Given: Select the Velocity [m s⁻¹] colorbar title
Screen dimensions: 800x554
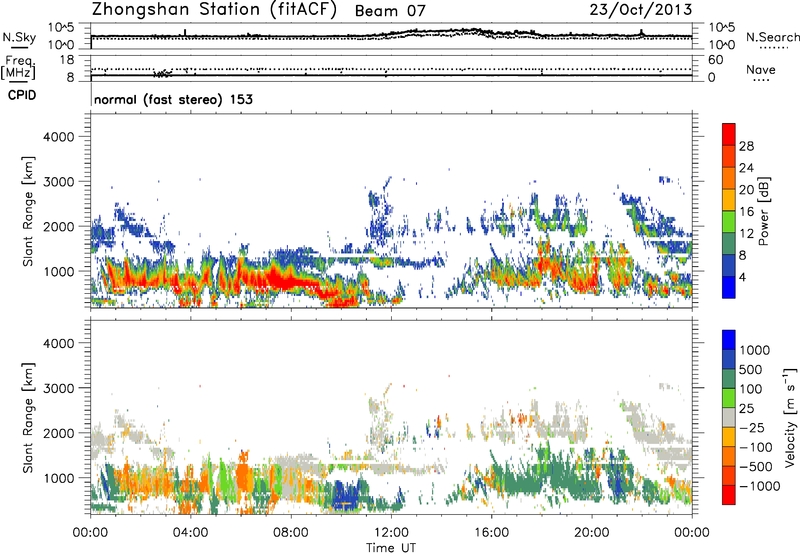Looking at the screenshot, I should [790, 417].
